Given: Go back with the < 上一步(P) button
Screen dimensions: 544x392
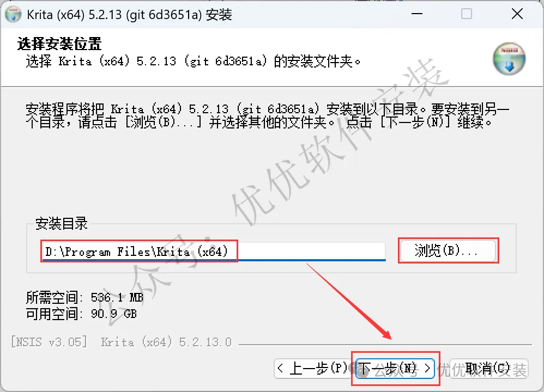Looking at the screenshot, I should (x=312, y=369).
